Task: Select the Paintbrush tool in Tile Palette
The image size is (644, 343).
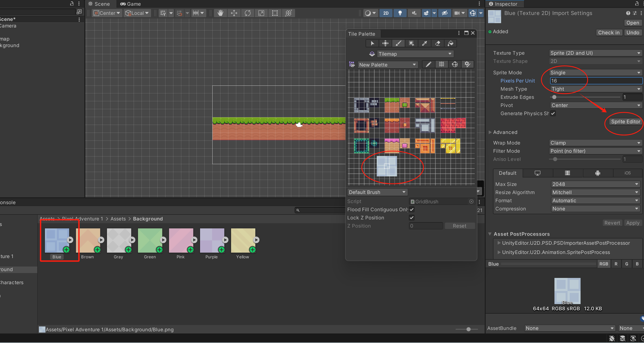Action: click(398, 43)
